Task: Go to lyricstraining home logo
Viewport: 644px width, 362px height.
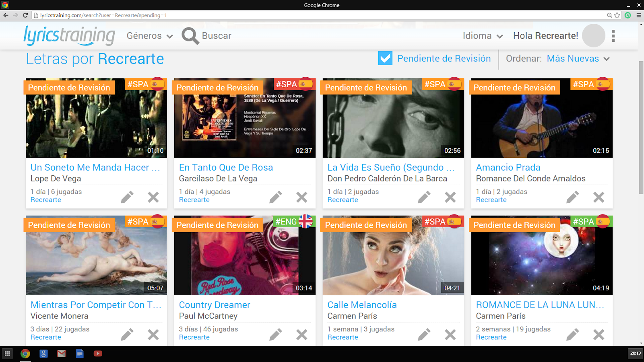Action: click(69, 35)
